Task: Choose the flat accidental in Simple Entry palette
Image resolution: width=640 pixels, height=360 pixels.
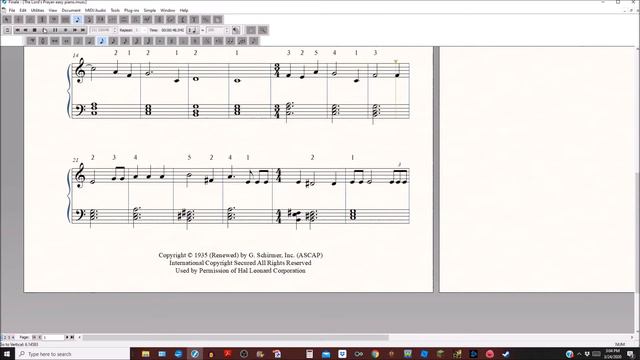Action: tap(184, 41)
